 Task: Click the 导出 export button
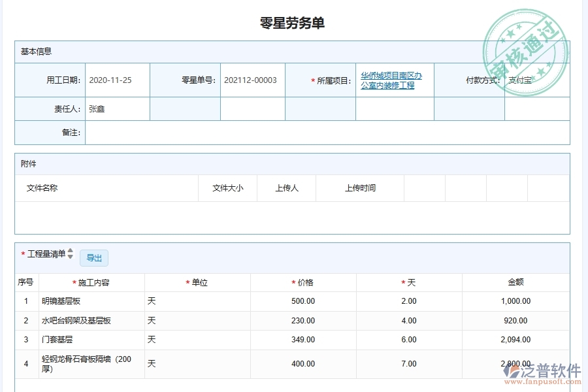tap(93, 258)
